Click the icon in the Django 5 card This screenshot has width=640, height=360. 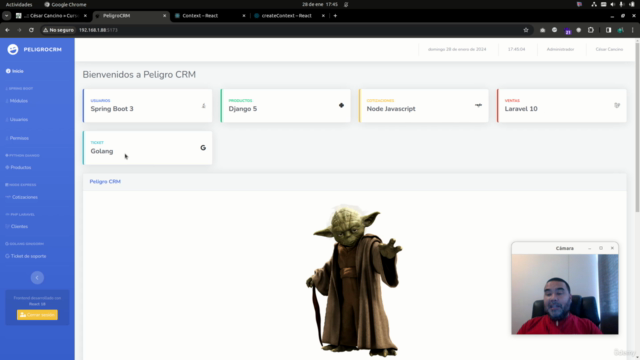341,105
